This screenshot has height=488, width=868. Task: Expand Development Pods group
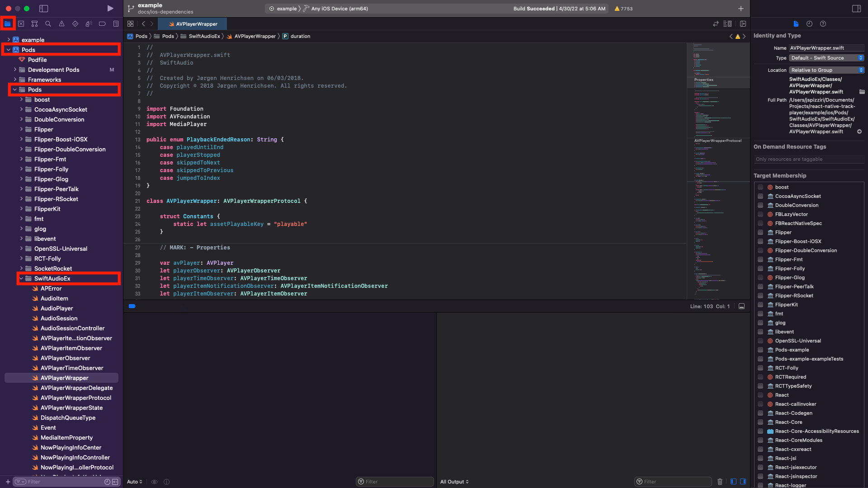click(15, 70)
